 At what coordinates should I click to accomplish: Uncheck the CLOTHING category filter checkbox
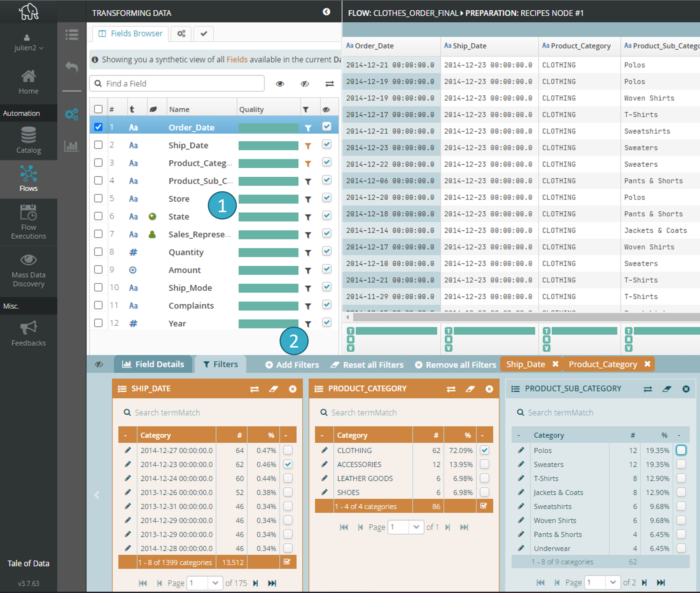coord(485,450)
